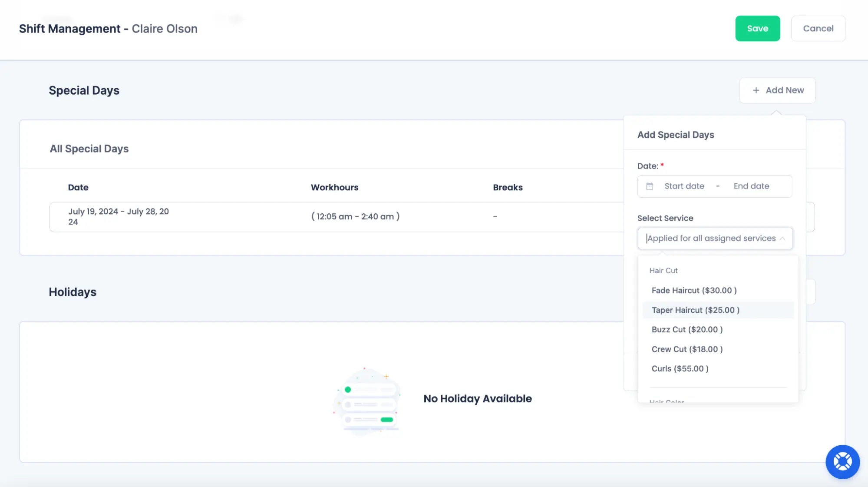
Task: Open the blue help widget in the corner
Action: click(x=842, y=462)
